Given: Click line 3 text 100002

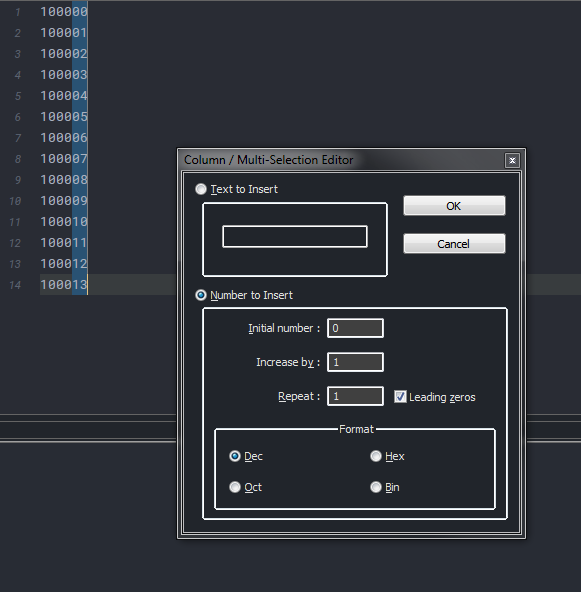Looking at the screenshot, I should [64, 54].
